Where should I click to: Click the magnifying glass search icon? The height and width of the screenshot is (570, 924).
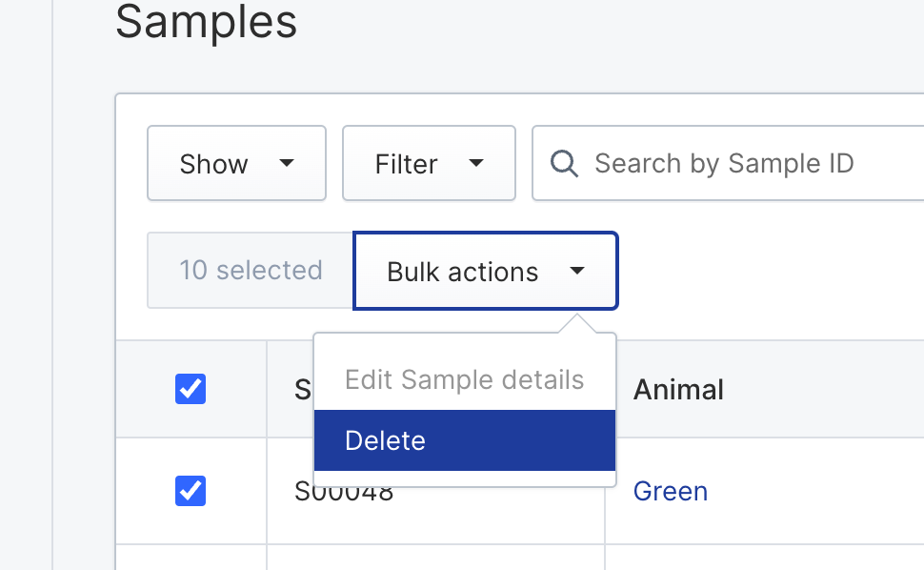pyautogui.click(x=564, y=163)
